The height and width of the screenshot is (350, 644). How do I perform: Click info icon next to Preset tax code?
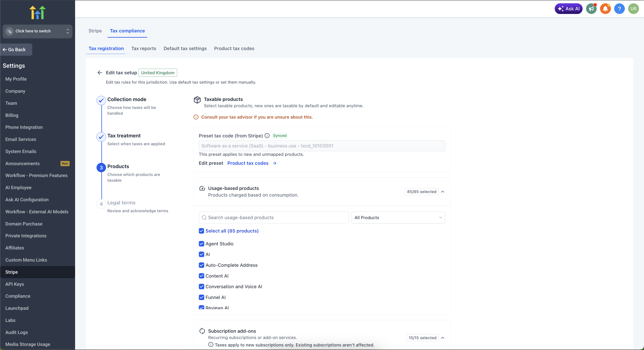pyautogui.click(x=267, y=136)
